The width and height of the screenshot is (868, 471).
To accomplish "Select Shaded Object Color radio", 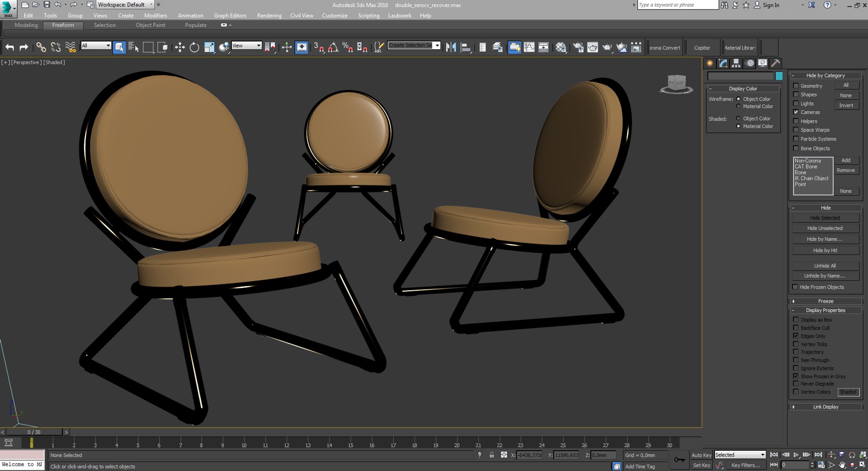I will pyautogui.click(x=739, y=118).
